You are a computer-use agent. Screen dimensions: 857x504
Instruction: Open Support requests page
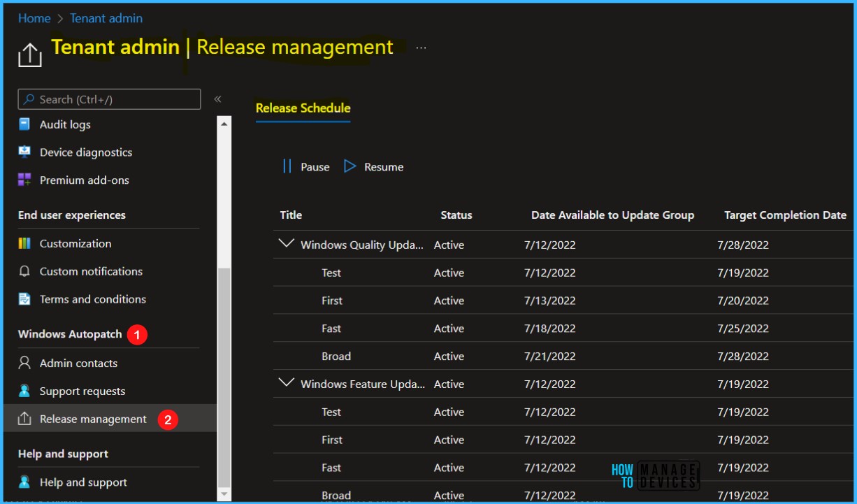coord(82,391)
